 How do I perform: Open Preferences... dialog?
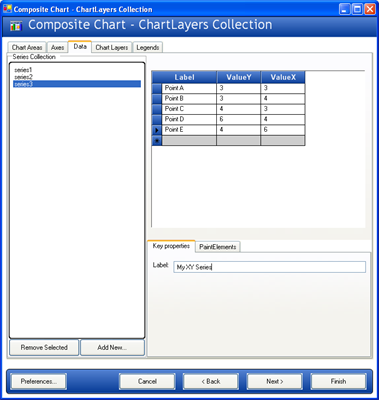pos(39,381)
